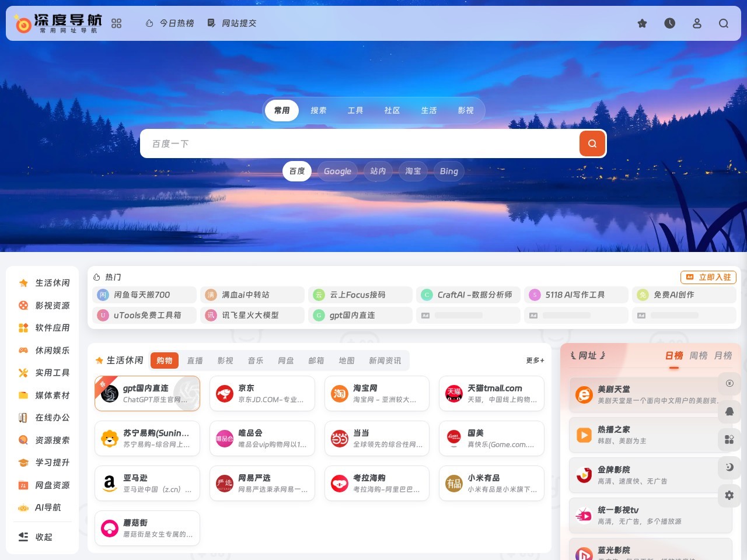Screen dimensions: 747x560
Task: Open 金牌影院 in ranking list
Action: [650, 475]
